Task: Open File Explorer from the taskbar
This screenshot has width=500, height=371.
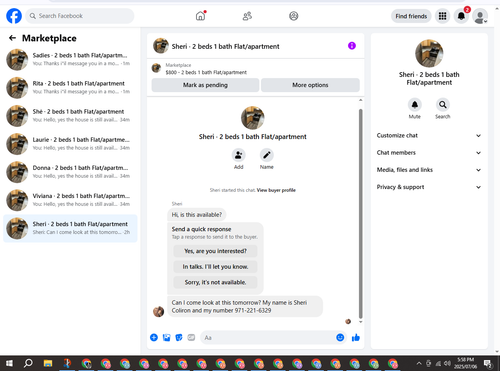Action: (x=48, y=363)
